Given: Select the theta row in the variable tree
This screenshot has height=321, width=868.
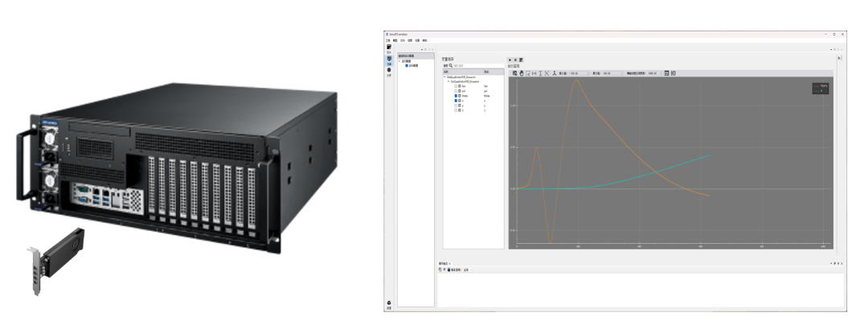Looking at the screenshot, I should click(x=473, y=96).
